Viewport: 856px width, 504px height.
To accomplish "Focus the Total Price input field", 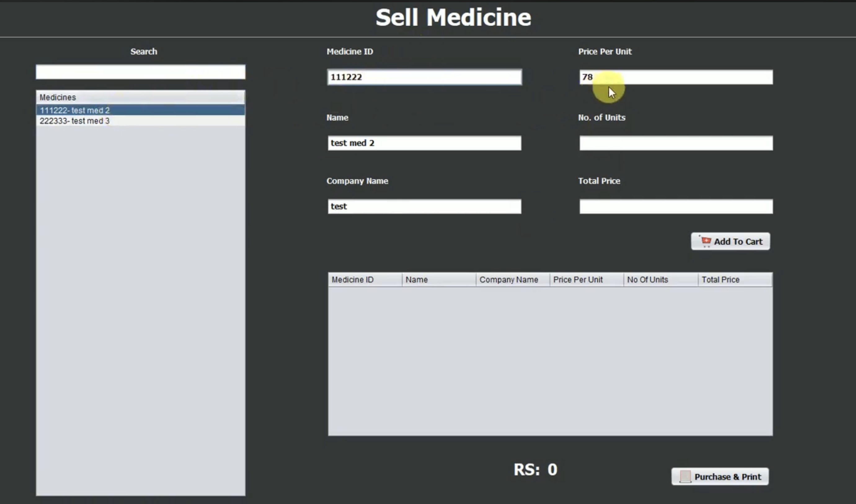I will (x=676, y=207).
